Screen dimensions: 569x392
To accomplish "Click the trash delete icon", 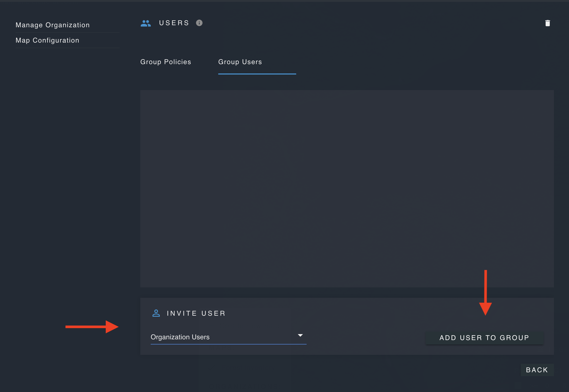I will point(547,23).
